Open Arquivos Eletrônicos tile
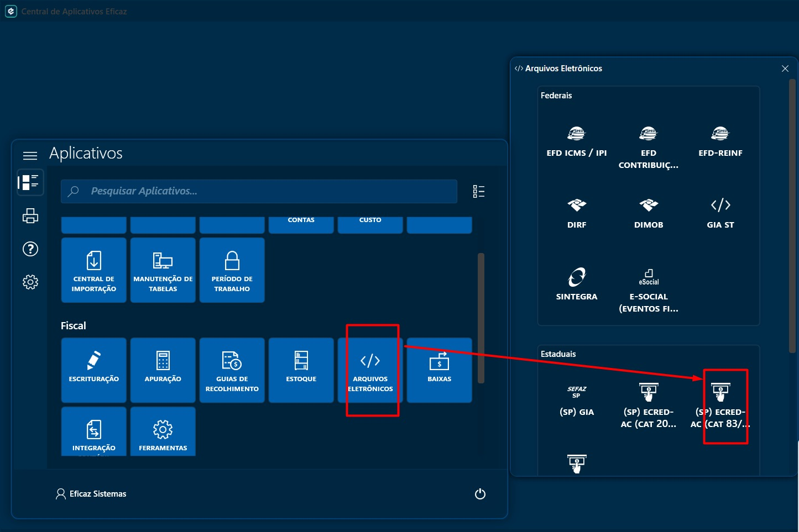The image size is (799, 532). click(370, 370)
